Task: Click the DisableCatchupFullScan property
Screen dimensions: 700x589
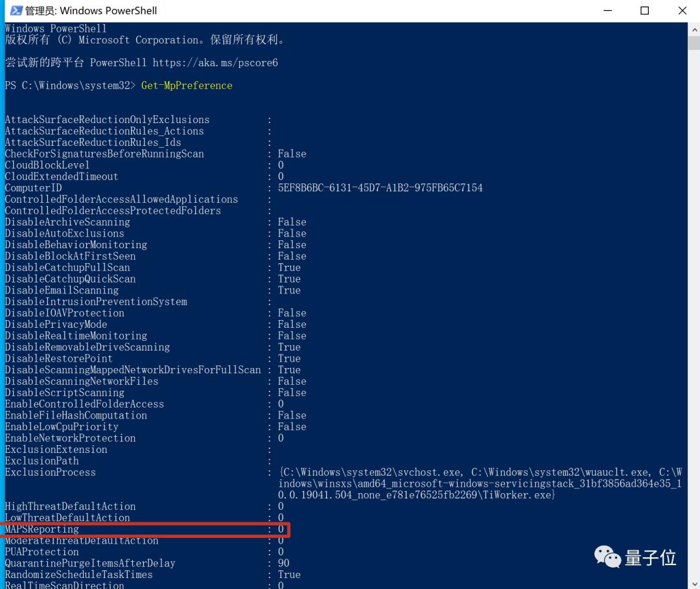Action: pyautogui.click(x=67, y=268)
